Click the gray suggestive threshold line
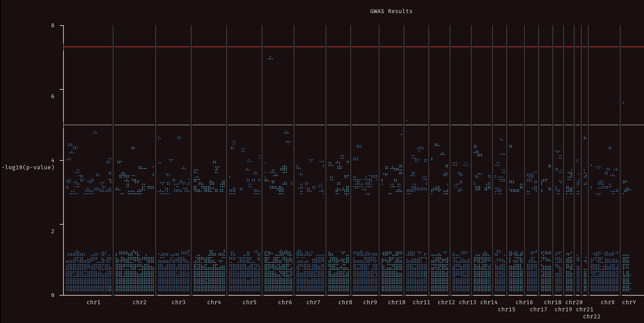 click(x=353, y=125)
